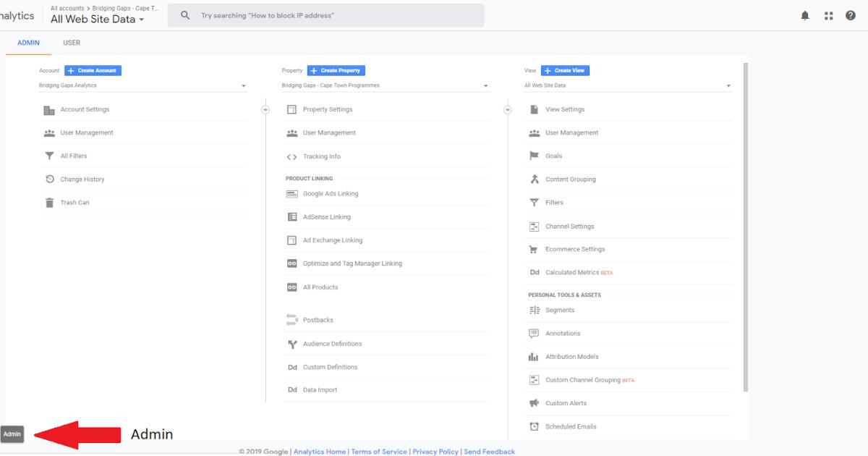Open Ecommerce Settings
Image resolution: width=868 pixels, height=456 pixels.
[x=574, y=248]
